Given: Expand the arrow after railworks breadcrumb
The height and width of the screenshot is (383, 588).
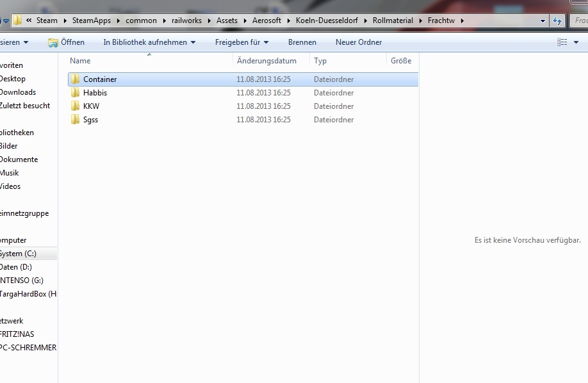Looking at the screenshot, I should (209, 20).
